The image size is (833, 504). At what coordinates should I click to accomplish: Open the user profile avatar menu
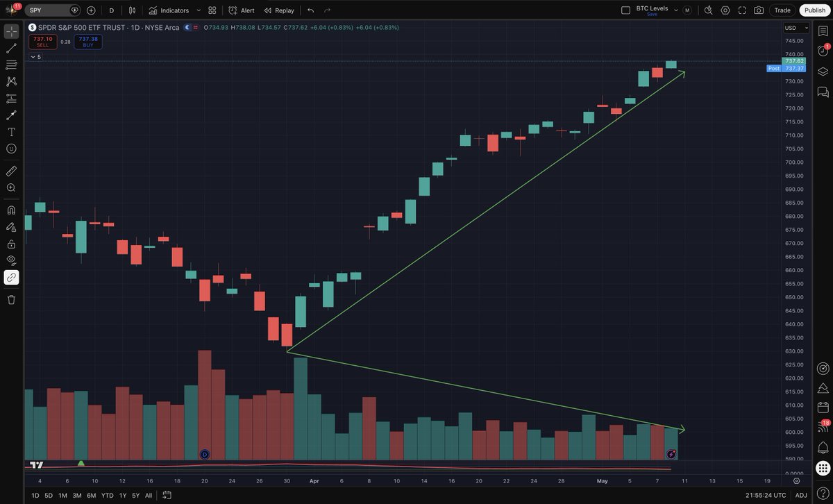11,10
